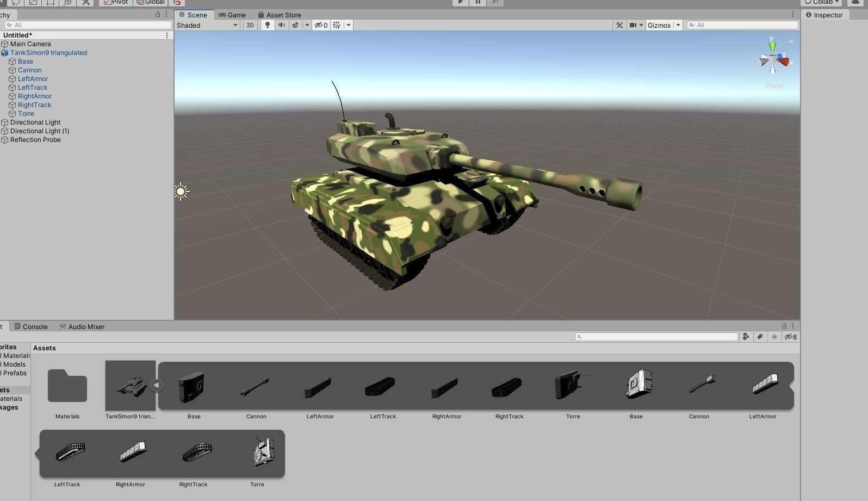
Task: Click the Hierarchy search field
Action: tap(88, 25)
